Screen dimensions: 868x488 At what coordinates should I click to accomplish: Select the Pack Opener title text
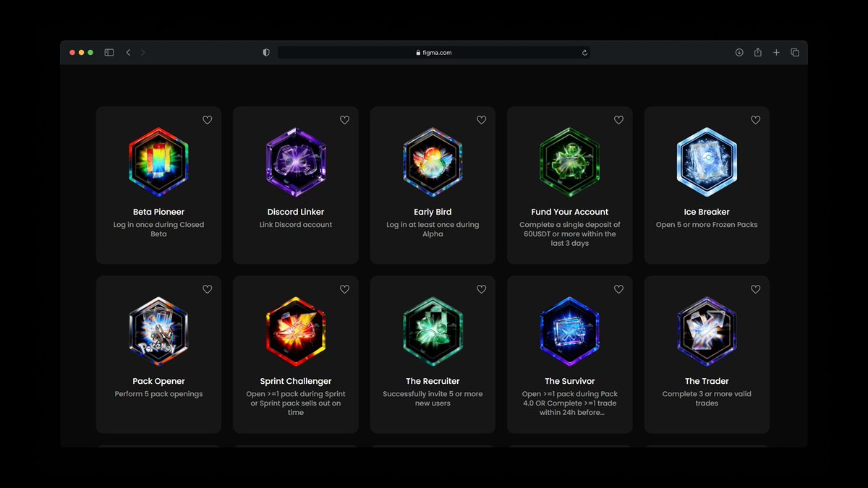pyautogui.click(x=158, y=381)
